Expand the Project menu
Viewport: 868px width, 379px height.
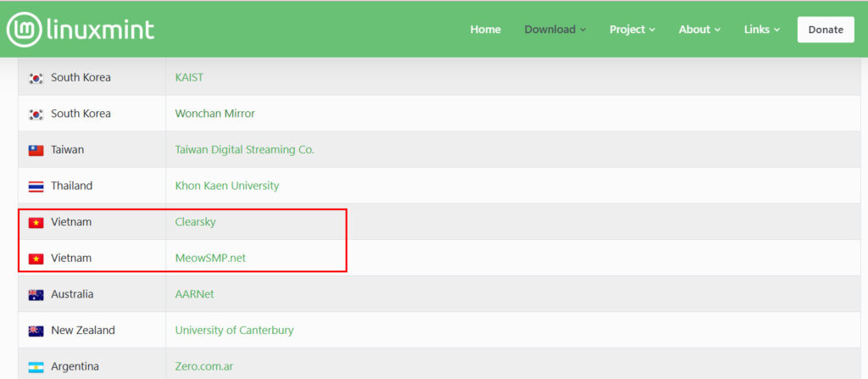tap(632, 30)
